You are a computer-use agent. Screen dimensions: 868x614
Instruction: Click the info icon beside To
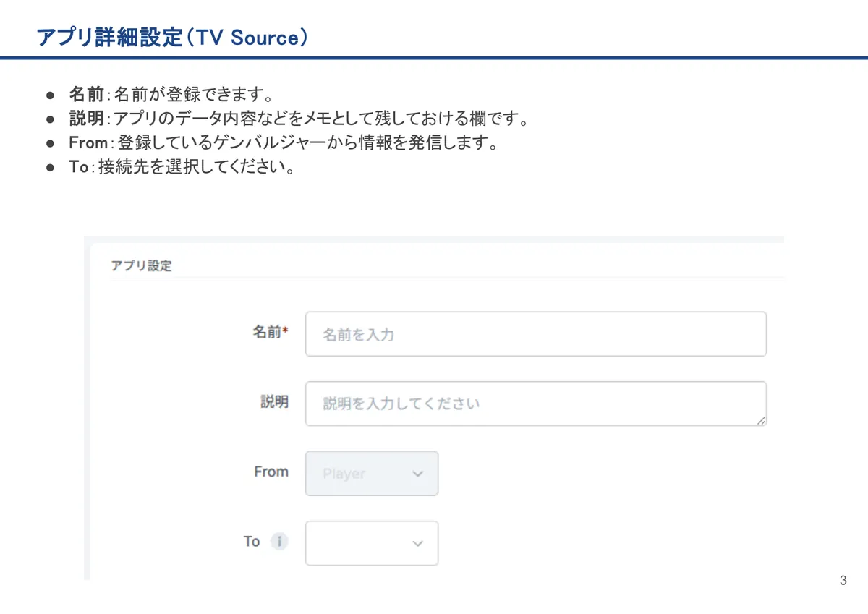click(279, 541)
